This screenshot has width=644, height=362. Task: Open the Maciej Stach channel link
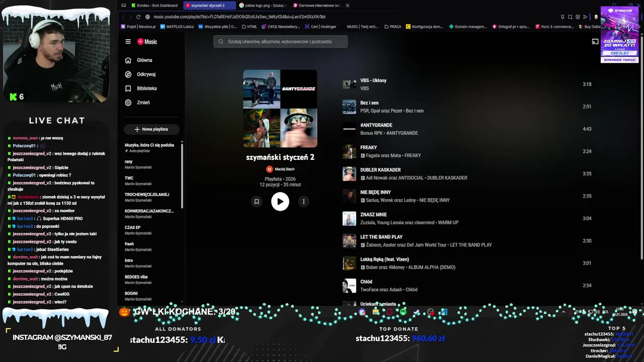284,169
